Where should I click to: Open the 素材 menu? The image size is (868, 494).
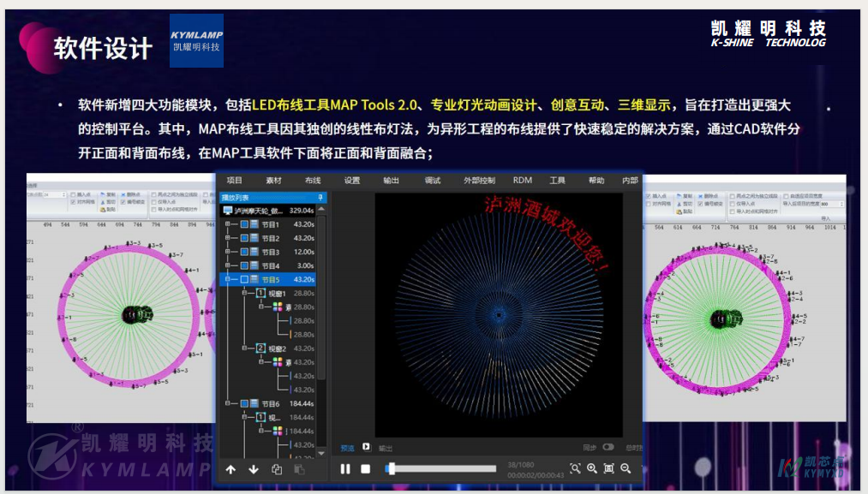[x=273, y=181]
